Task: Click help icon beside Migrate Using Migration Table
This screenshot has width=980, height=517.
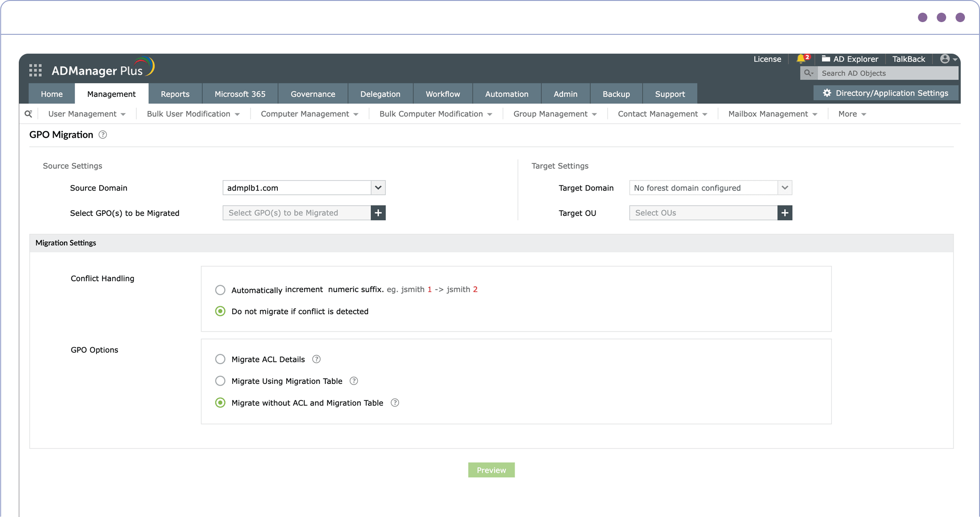Action: click(353, 381)
